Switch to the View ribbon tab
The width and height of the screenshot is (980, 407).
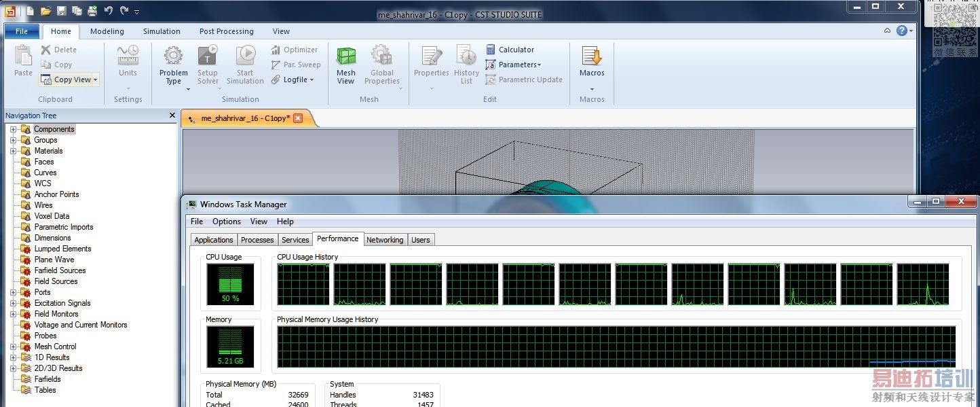tap(281, 31)
